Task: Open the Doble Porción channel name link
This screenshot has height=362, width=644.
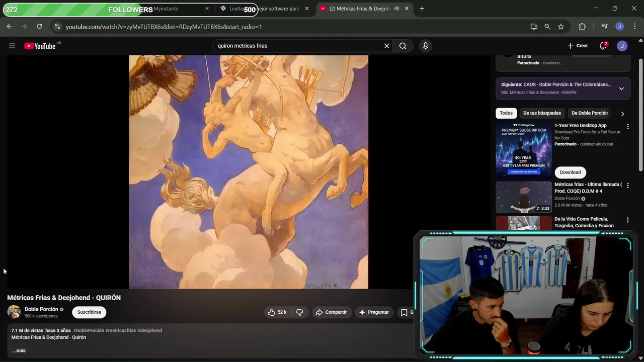Action: click(x=41, y=309)
